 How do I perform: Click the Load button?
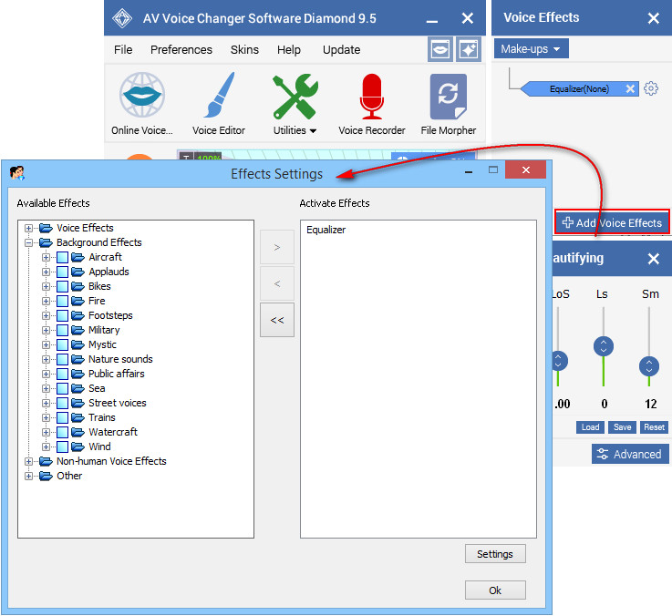click(590, 427)
